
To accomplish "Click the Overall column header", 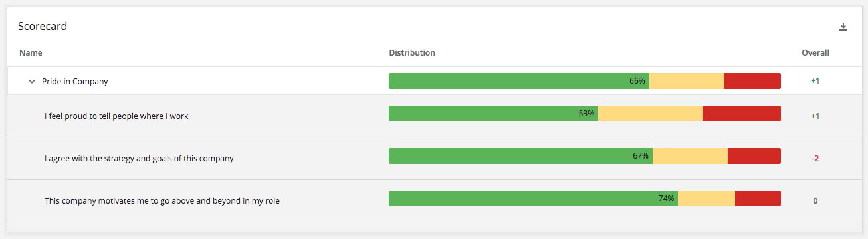I will click(x=815, y=53).
